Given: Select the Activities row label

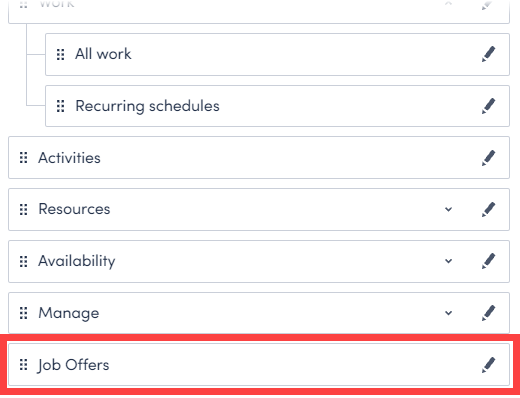Looking at the screenshot, I should (x=69, y=158).
